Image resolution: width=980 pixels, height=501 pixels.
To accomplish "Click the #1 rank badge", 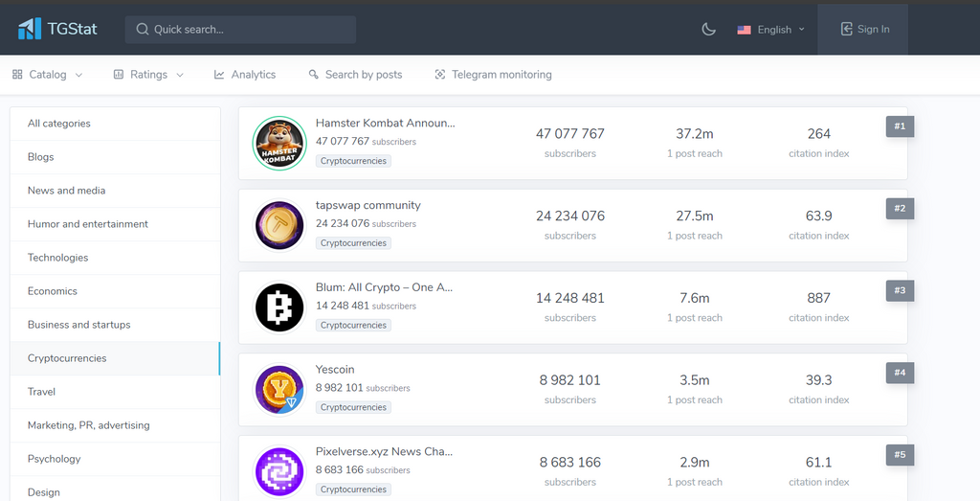I will tap(900, 126).
